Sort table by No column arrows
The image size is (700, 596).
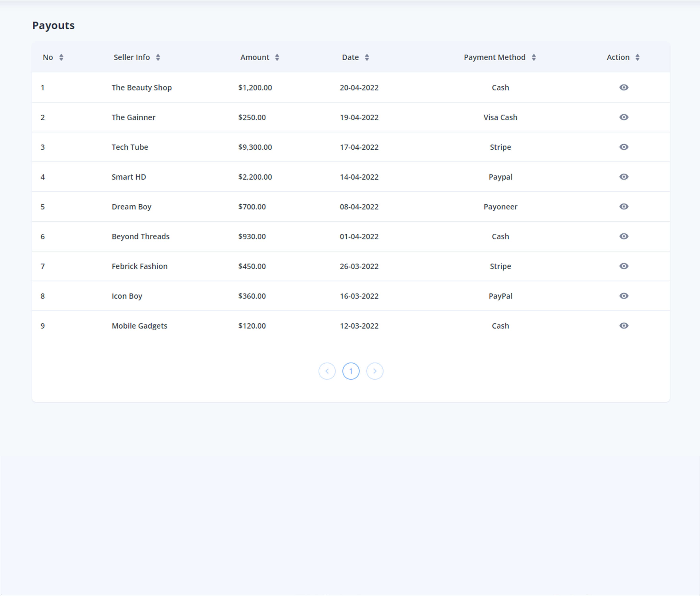tap(61, 57)
